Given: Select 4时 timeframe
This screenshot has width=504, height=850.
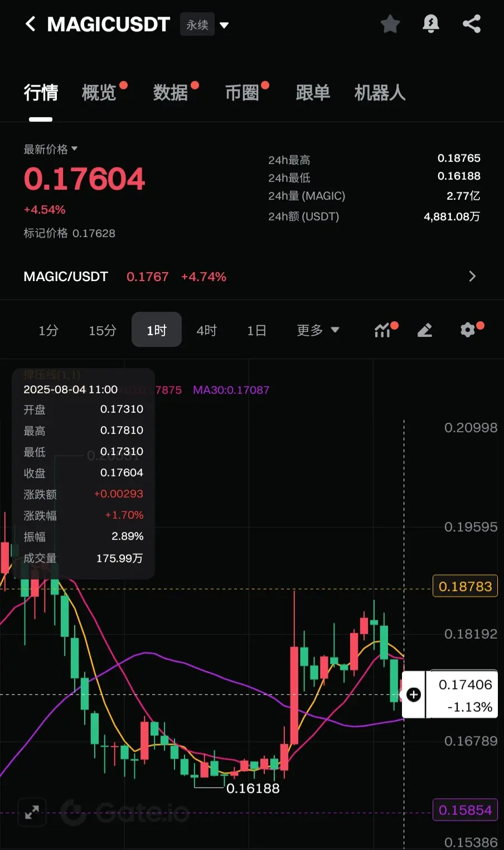Looking at the screenshot, I should coord(206,330).
